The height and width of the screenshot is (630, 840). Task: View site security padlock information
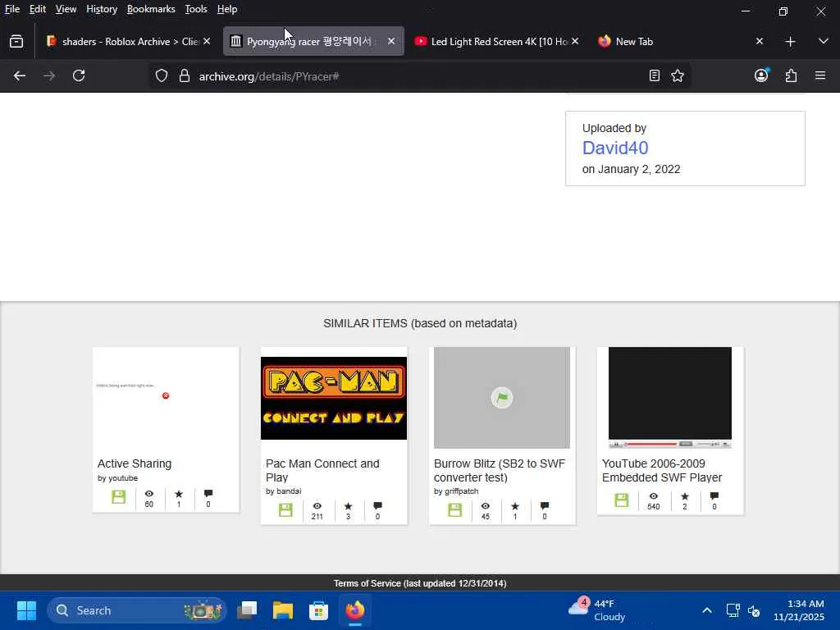click(x=185, y=76)
